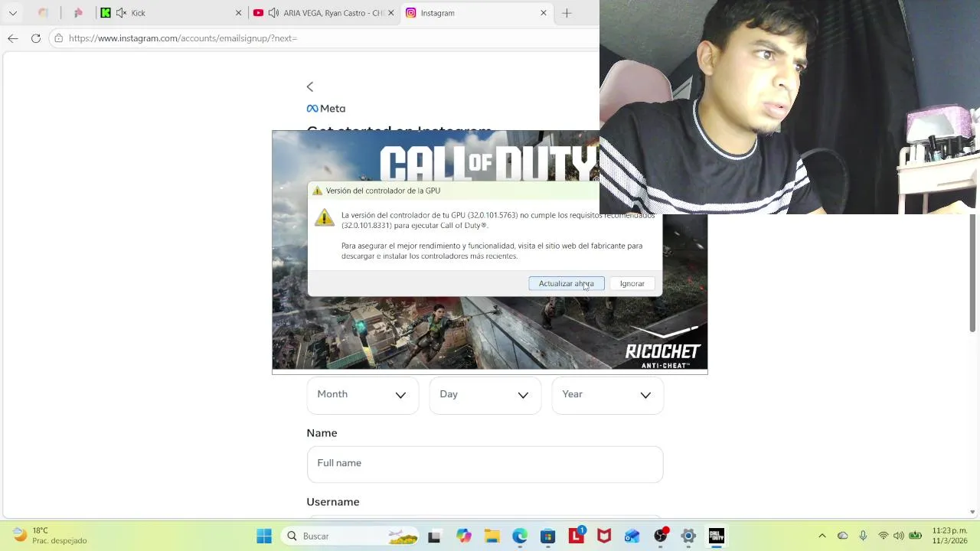This screenshot has height=551, width=980.
Task: Open the tab list chevron in browser
Action: click(x=12, y=13)
